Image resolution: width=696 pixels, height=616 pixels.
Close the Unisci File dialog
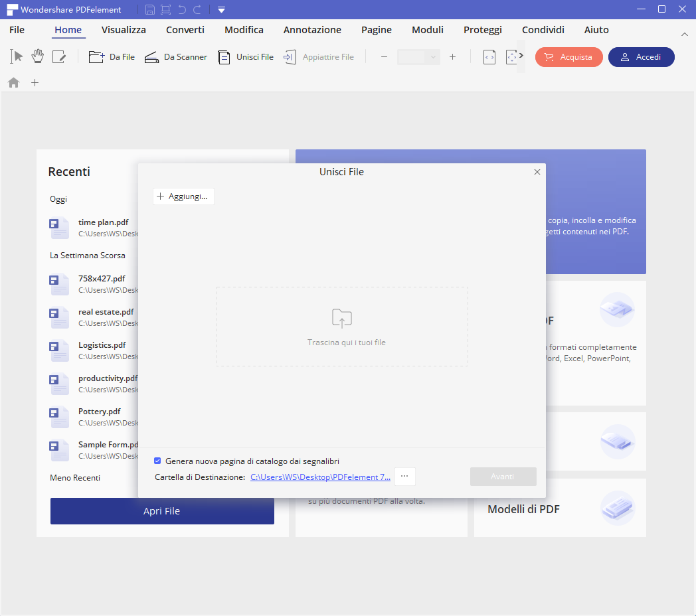[537, 172]
